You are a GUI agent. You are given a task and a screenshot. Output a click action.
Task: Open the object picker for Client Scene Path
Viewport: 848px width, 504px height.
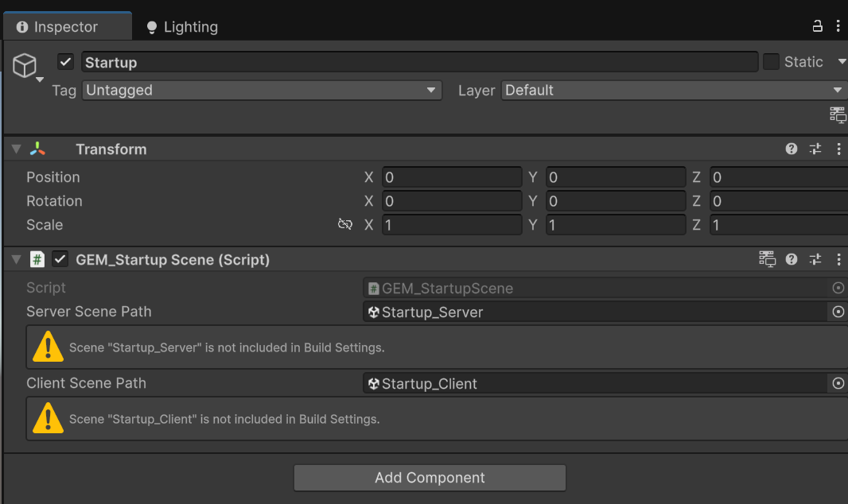(838, 383)
